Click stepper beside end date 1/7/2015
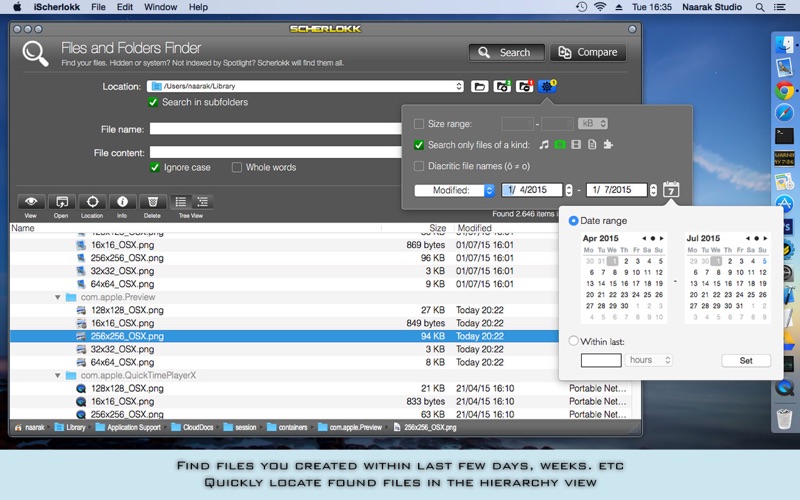 point(653,190)
